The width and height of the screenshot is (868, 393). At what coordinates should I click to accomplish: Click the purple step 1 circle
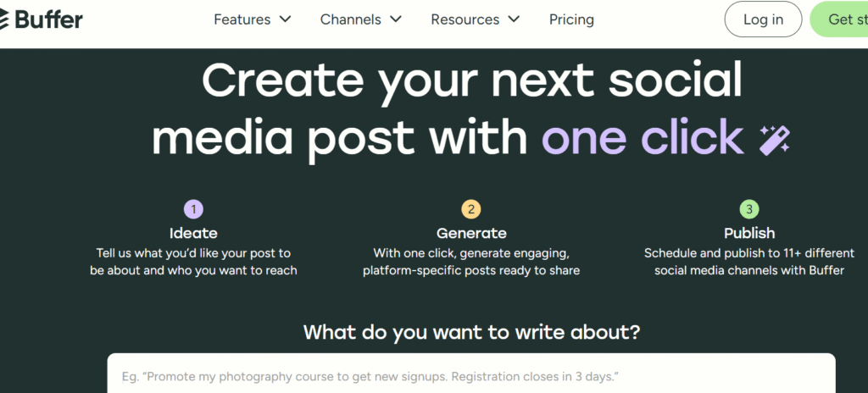(x=193, y=209)
